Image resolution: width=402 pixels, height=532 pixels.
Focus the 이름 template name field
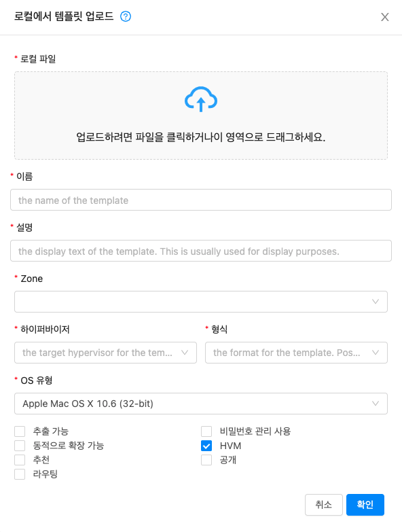pos(201,200)
